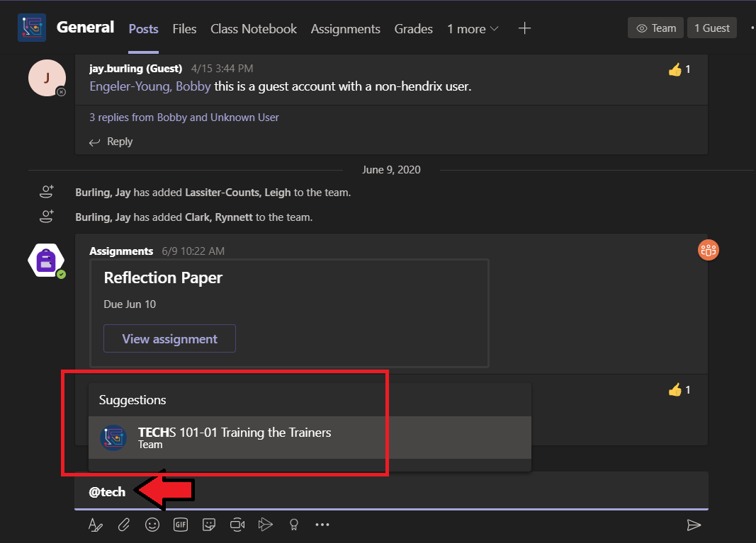The height and width of the screenshot is (543, 756).
Task: Click the Engeler-Young, Bobby mention link
Action: pos(150,86)
